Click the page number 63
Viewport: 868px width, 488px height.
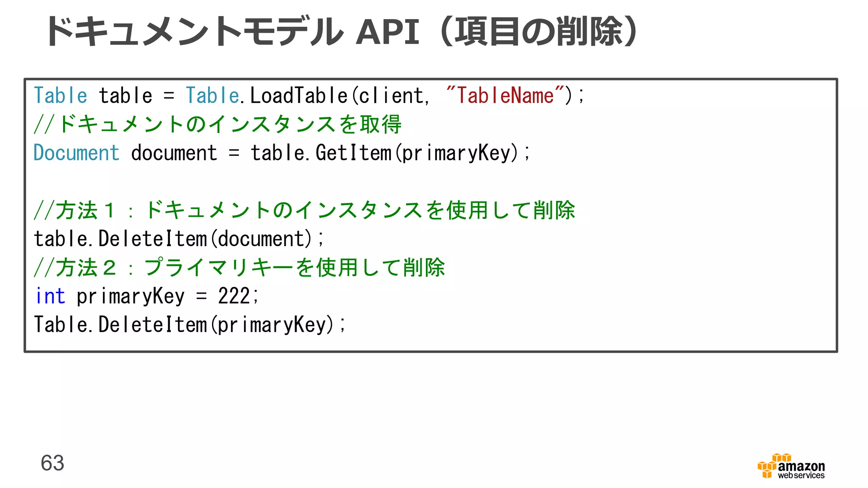point(53,463)
